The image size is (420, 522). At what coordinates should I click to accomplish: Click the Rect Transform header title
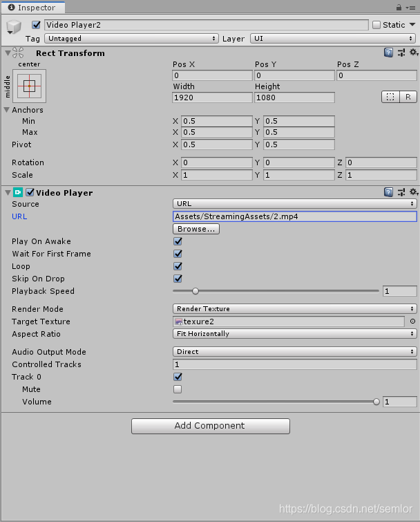[70, 53]
